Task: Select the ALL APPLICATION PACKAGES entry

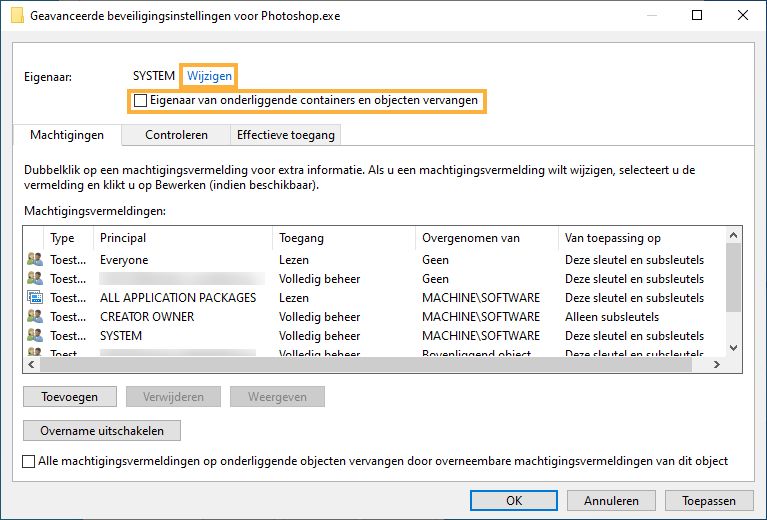Action: 178,298
